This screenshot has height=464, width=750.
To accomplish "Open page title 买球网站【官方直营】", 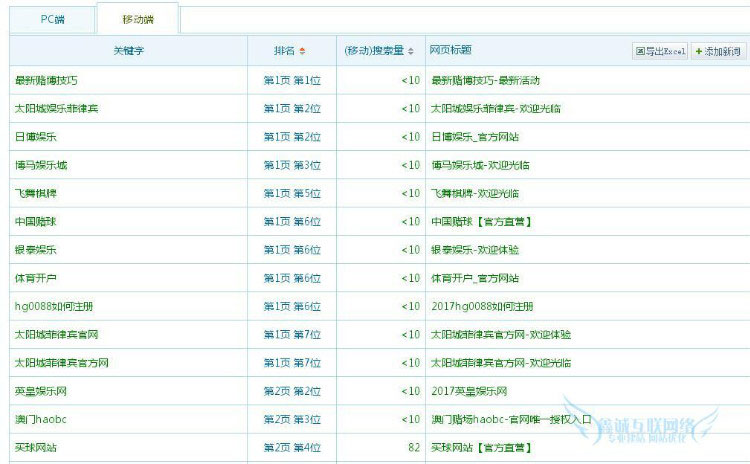I will click(478, 448).
